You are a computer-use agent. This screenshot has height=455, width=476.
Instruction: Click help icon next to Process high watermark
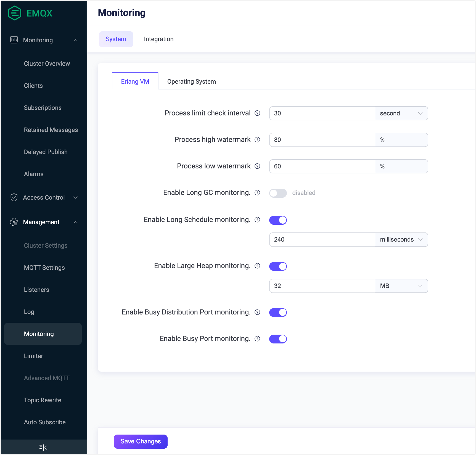point(257,140)
